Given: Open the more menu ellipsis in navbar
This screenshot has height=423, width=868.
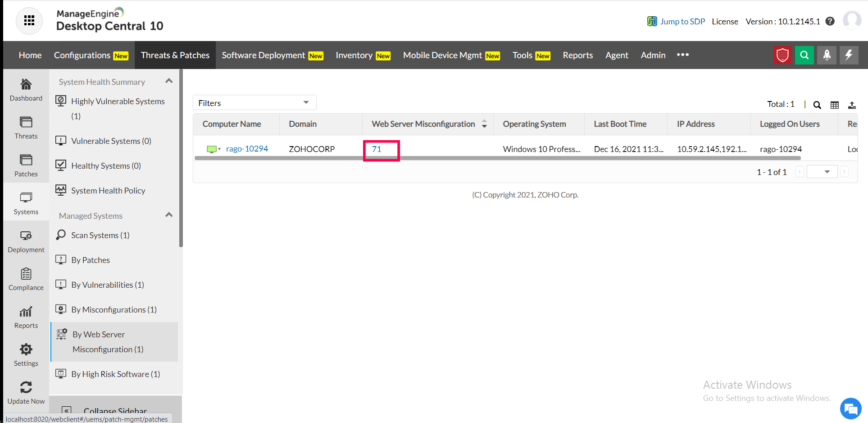Looking at the screenshot, I should click(683, 55).
